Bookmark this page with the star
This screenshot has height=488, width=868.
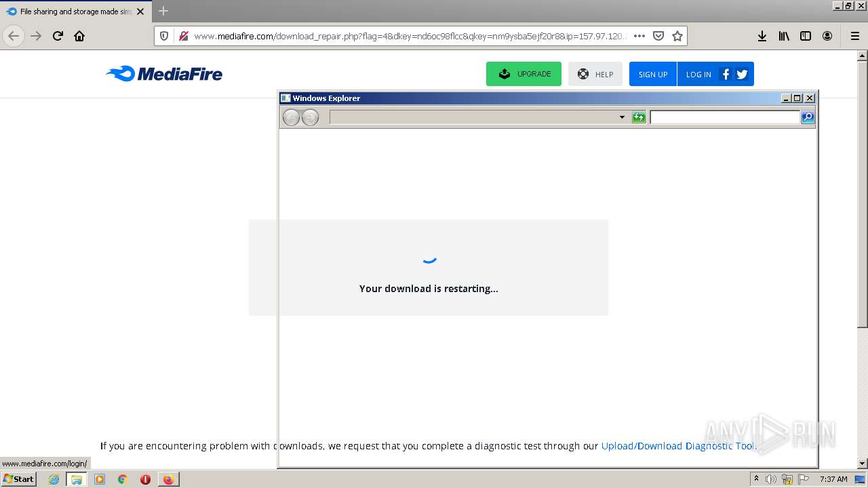pyautogui.click(x=677, y=36)
